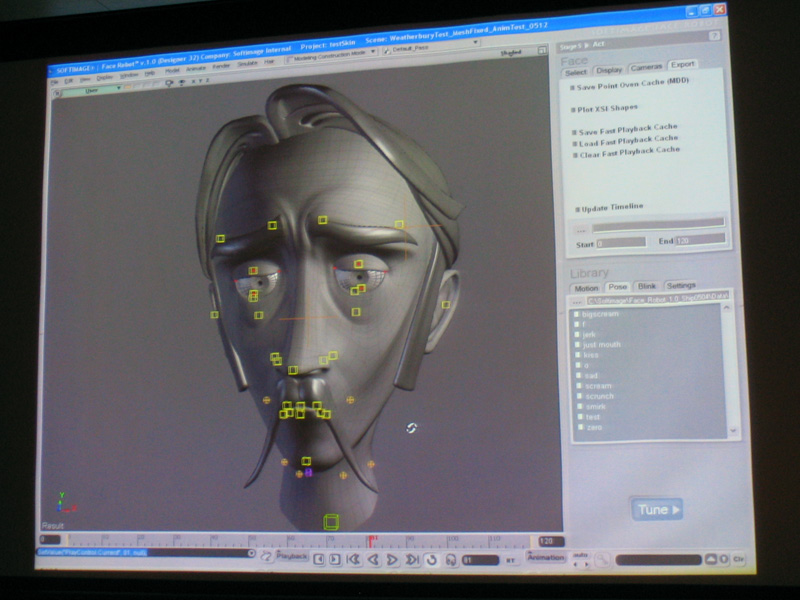
Task: Select the large green cube neck control
Action: pyautogui.click(x=331, y=522)
